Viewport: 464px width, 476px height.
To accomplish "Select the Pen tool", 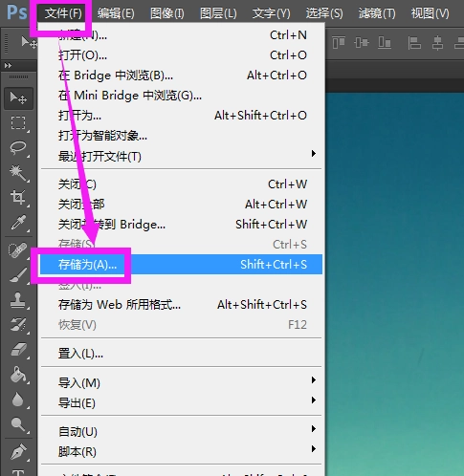I will (x=18, y=452).
